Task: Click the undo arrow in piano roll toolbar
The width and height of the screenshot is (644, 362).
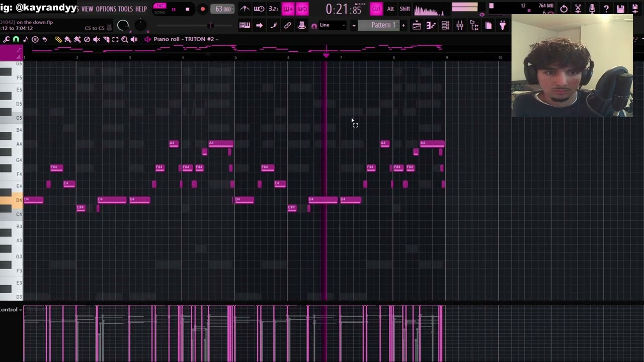Action: point(45,39)
